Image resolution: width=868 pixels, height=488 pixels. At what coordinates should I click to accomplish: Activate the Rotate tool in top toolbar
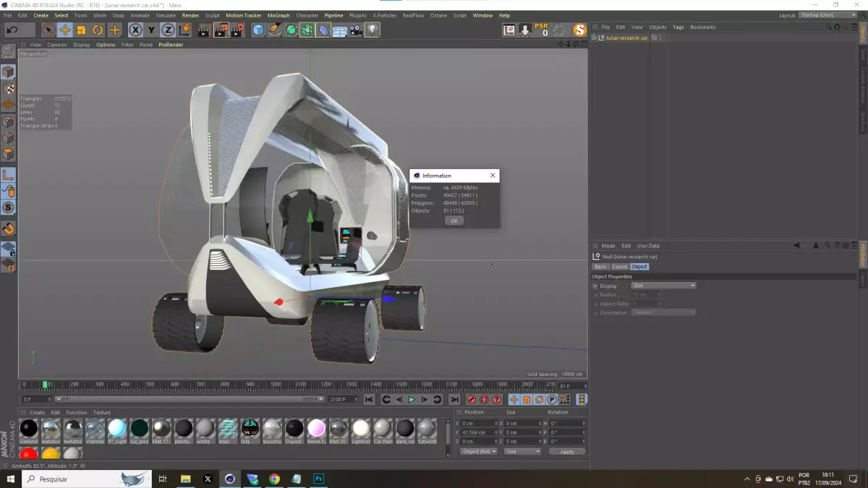(x=98, y=30)
